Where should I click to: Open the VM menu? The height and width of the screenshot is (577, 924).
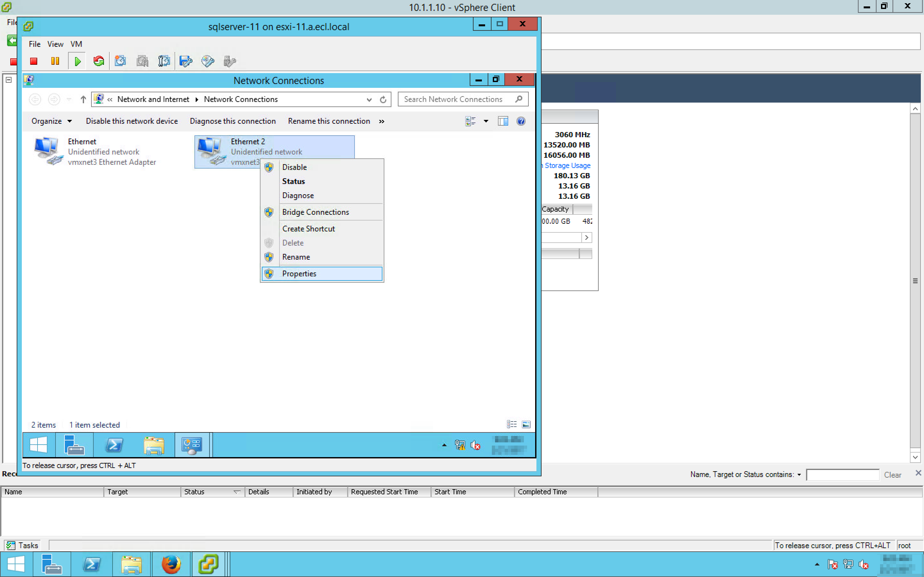tap(76, 44)
